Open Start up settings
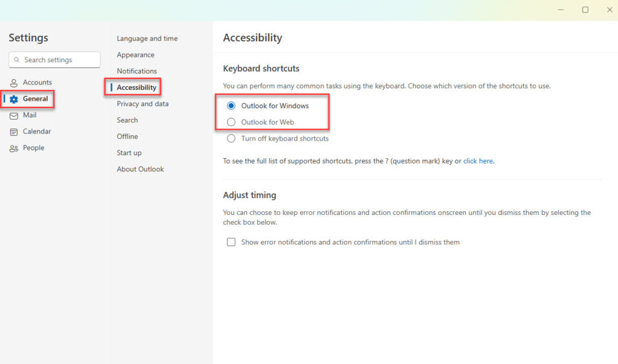The image size is (618, 364). (129, 153)
